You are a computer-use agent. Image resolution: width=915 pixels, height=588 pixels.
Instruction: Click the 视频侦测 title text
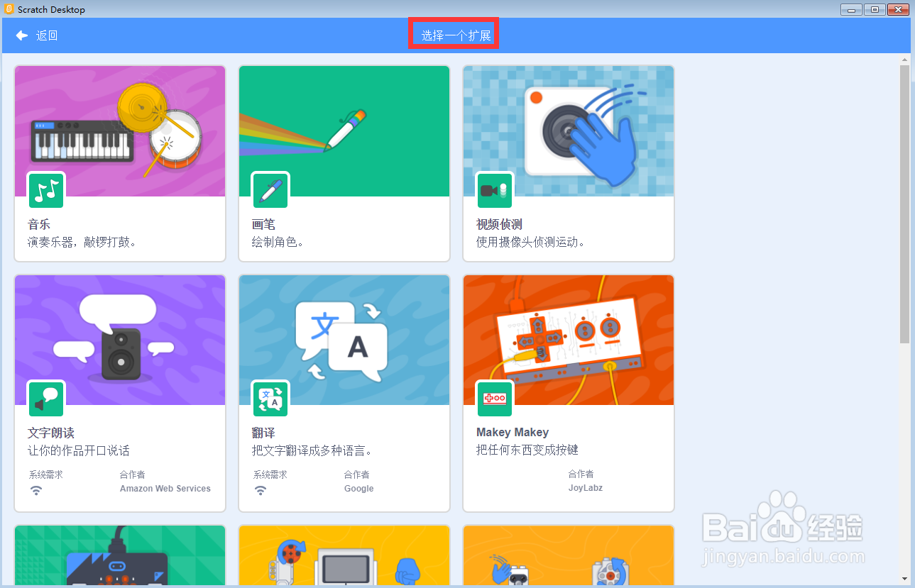[x=499, y=224]
